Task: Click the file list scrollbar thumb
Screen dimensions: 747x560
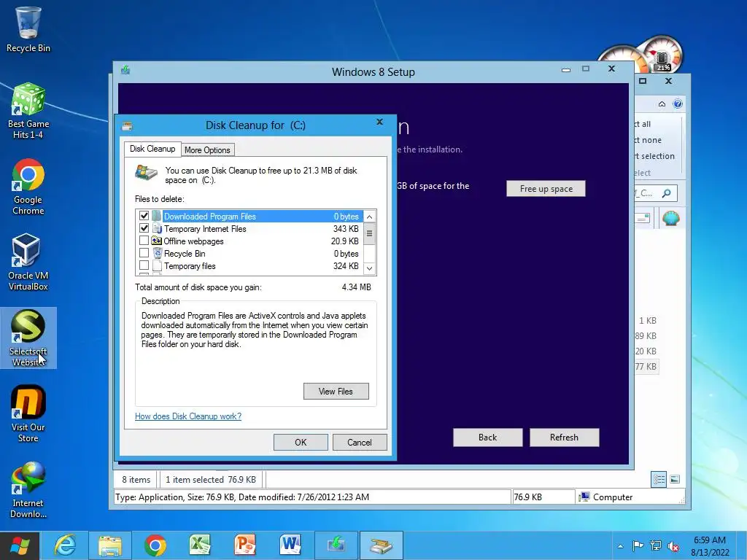Action: tap(369, 234)
